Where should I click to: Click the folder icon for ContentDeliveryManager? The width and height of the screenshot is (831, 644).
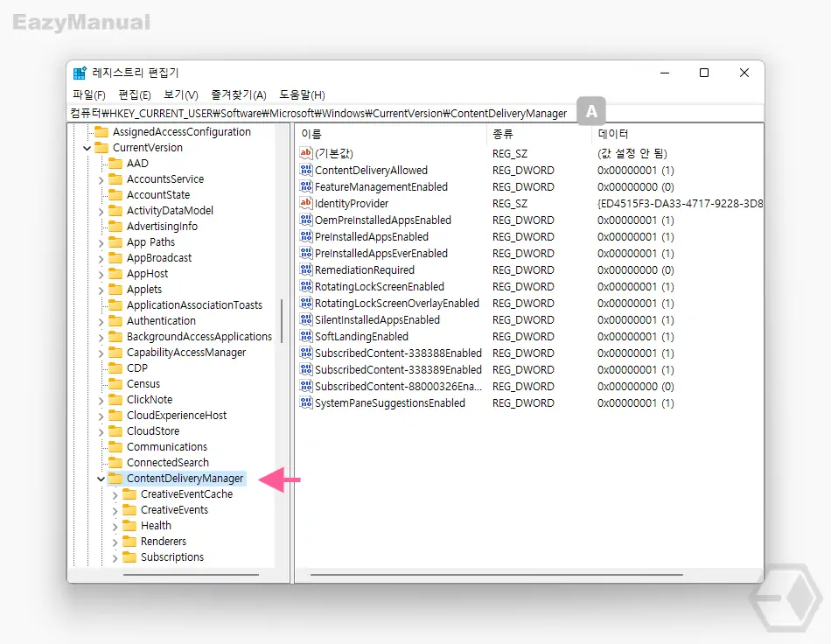point(115,479)
